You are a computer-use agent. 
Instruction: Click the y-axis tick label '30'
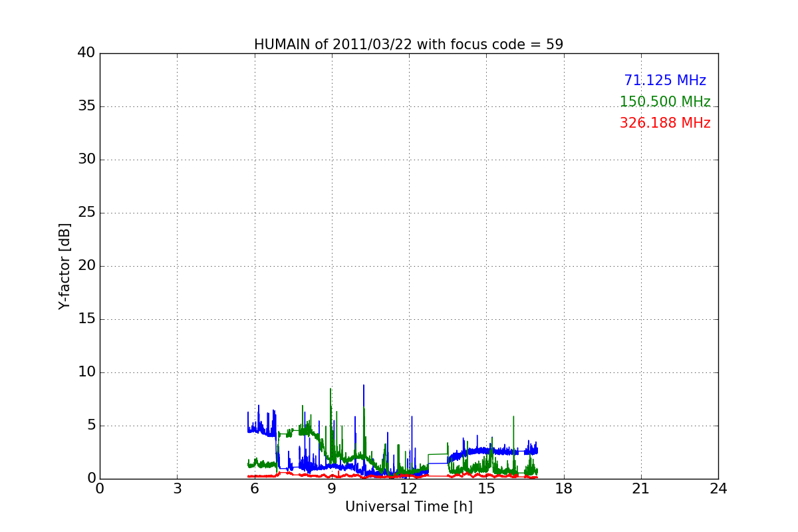point(86,160)
